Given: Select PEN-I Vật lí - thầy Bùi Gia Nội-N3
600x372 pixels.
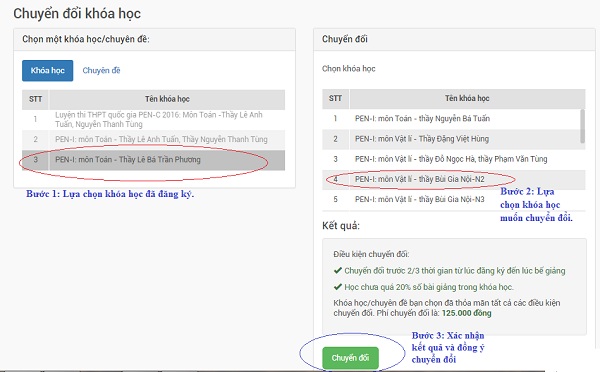Looking at the screenshot, I should tap(453, 199).
